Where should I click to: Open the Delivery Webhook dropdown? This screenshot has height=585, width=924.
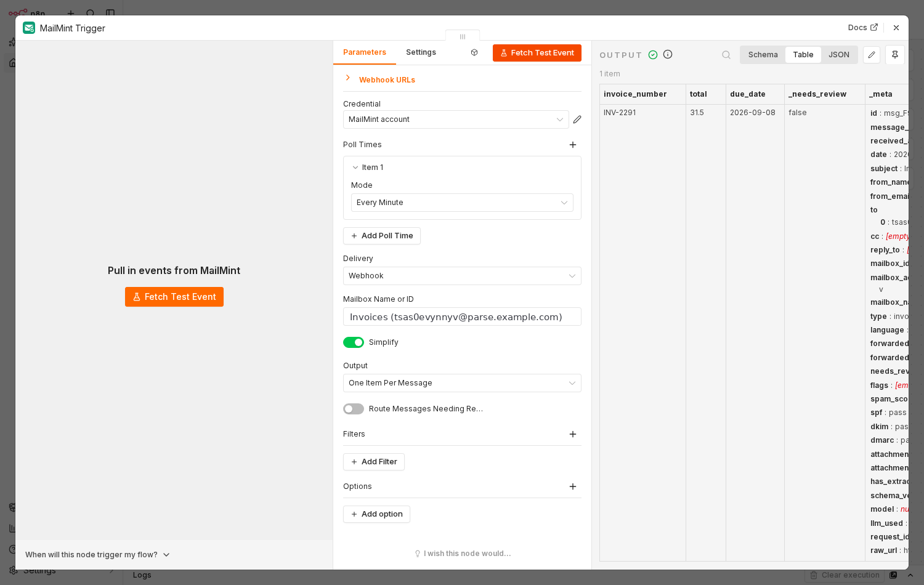pyautogui.click(x=462, y=276)
